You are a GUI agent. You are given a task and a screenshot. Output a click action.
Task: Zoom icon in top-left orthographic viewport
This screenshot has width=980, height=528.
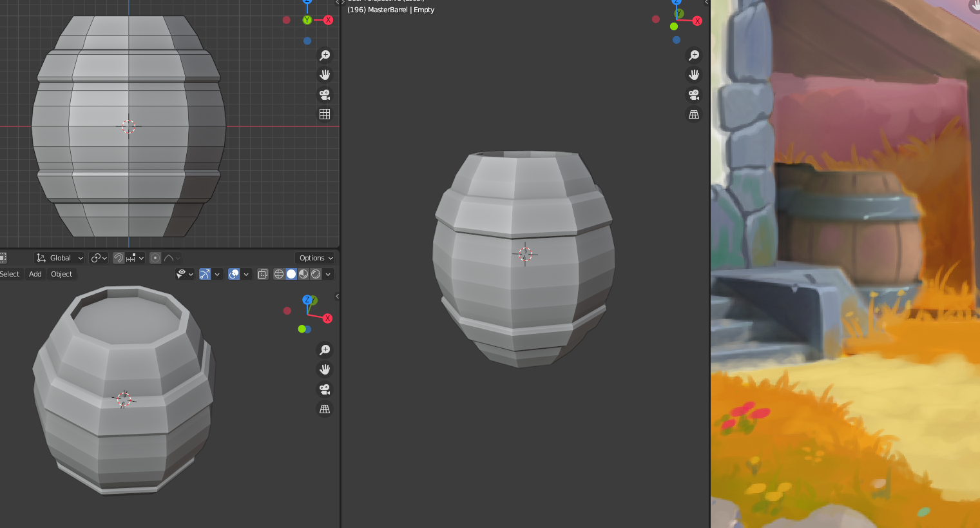pos(325,55)
